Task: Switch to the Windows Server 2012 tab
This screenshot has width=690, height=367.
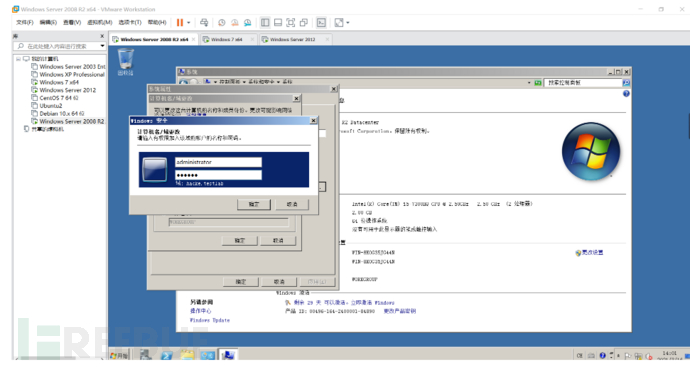Action: (x=293, y=39)
